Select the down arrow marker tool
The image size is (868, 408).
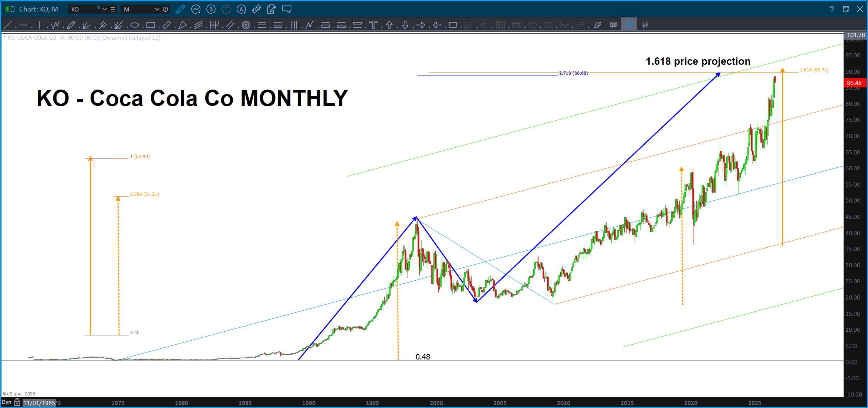(x=405, y=25)
